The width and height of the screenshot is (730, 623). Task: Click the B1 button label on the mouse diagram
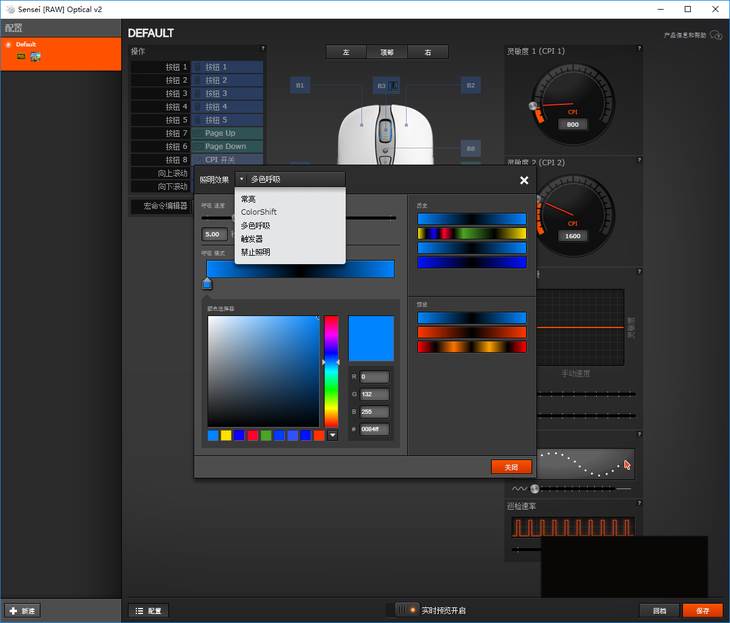[300, 85]
